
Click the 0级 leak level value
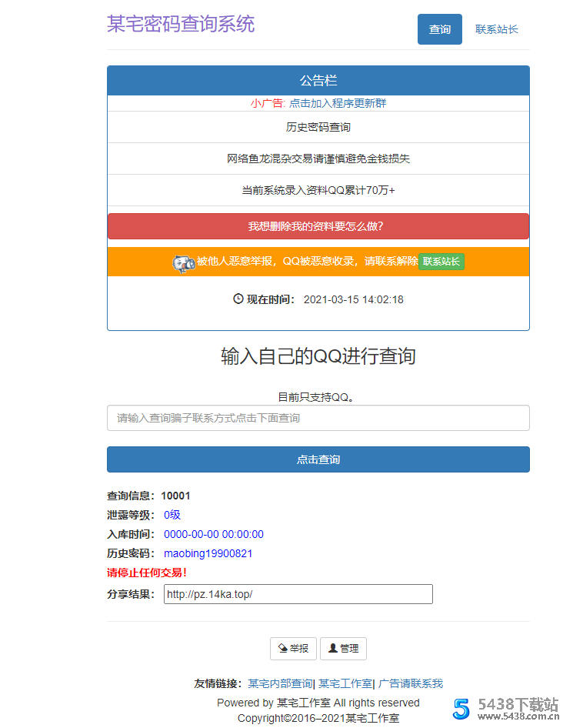tap(172, 515)
